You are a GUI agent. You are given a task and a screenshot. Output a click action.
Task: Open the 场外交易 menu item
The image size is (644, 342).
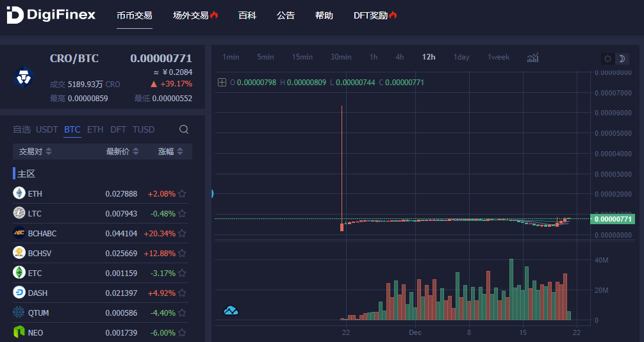tap(195, 15)
